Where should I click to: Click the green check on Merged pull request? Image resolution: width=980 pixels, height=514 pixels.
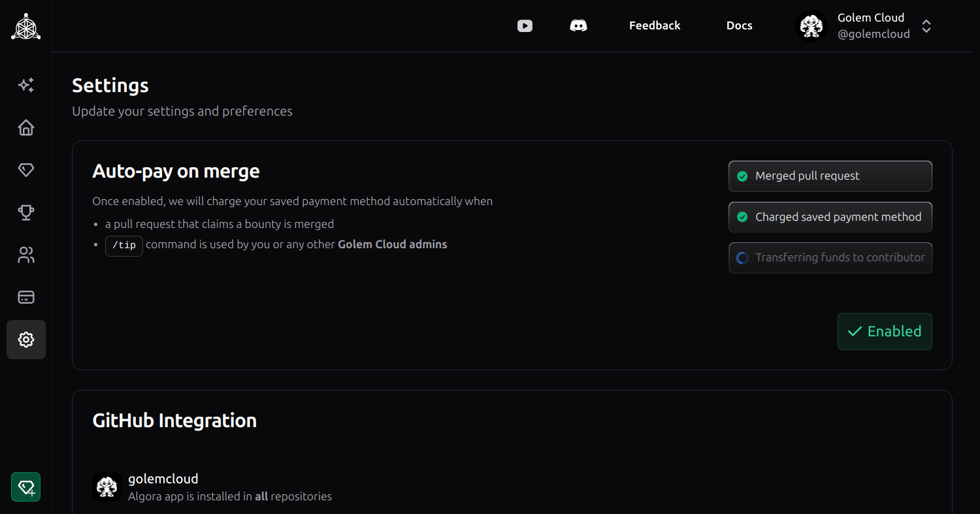(x=742, y=176)
